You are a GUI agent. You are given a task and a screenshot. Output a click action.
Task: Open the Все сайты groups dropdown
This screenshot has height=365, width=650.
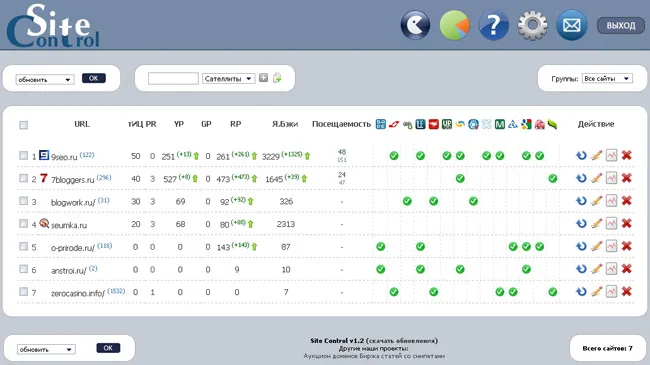pyautogui.click(x=607, y=78)
